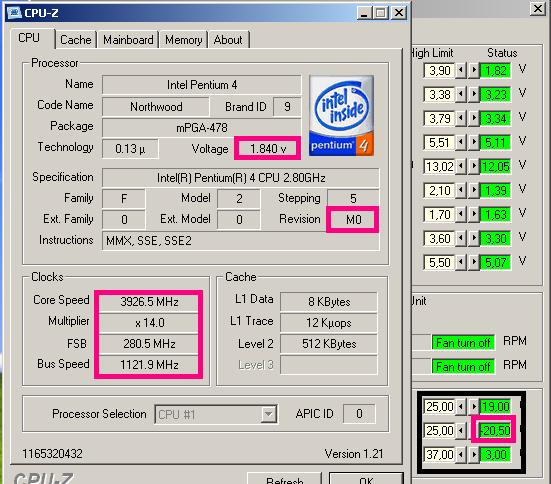Click the Northwood code name field
The height and width of the screenshot is (484, 551).
coord(156,107)
